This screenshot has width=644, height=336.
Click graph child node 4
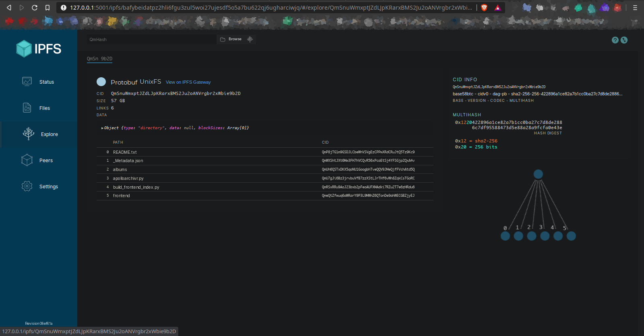pyautogui.click(x=558, y=236)
